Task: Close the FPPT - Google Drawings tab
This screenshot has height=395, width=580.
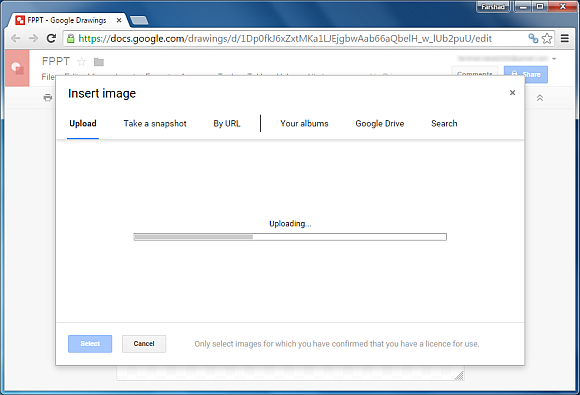Action: pyautogui.click(x=119, y=20)
